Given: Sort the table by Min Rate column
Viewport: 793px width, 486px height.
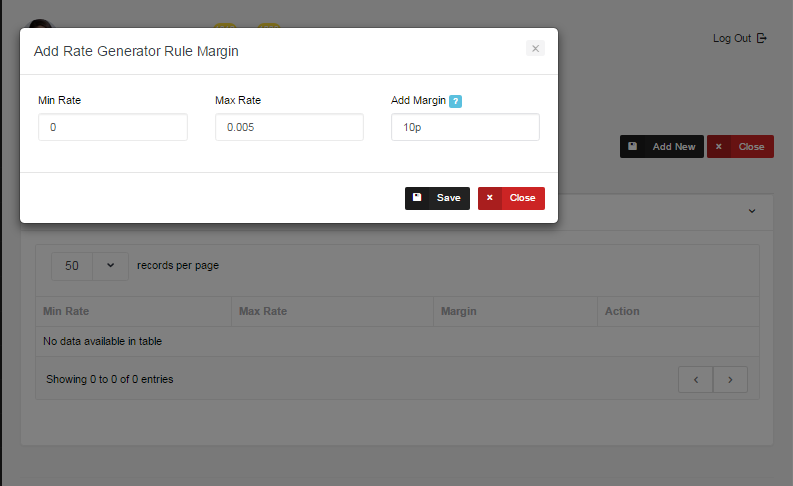Looking at the screenshot, I should (x=133, y=311).
